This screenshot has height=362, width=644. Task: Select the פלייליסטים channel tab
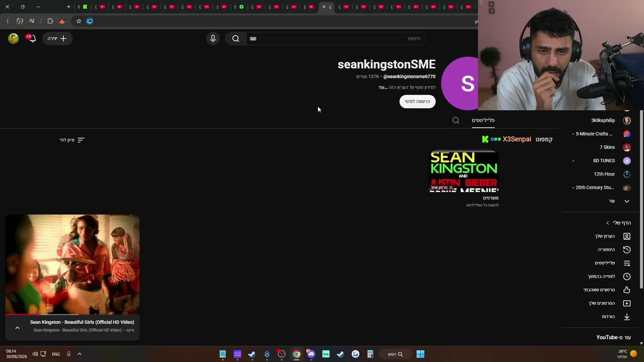click(483, 120)
